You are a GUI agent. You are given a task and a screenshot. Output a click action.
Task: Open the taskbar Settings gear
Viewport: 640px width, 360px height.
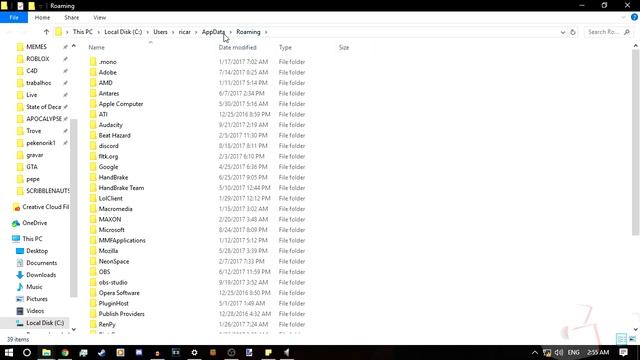194,352
